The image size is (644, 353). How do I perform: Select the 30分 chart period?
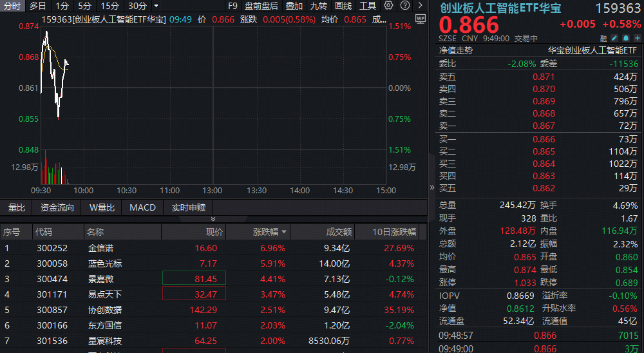(x=137, y=6)
